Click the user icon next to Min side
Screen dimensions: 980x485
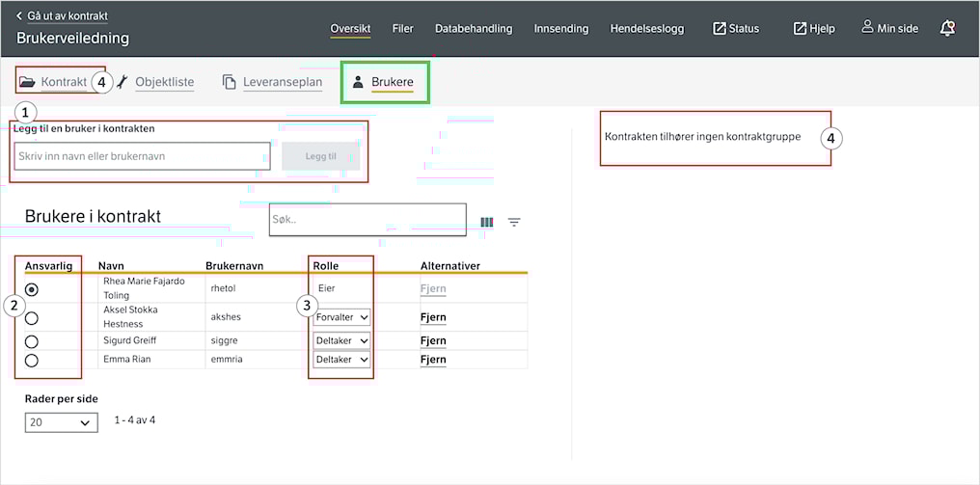[867, 27]
